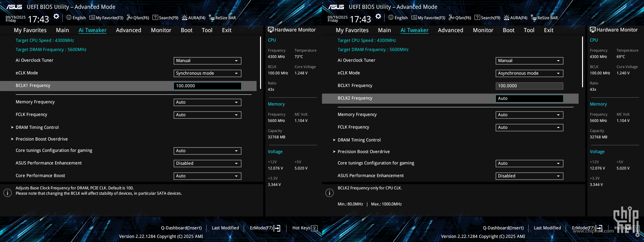Go to Main tab in left window
This screenshot has height=242, width=644.
tap(62, 30)
